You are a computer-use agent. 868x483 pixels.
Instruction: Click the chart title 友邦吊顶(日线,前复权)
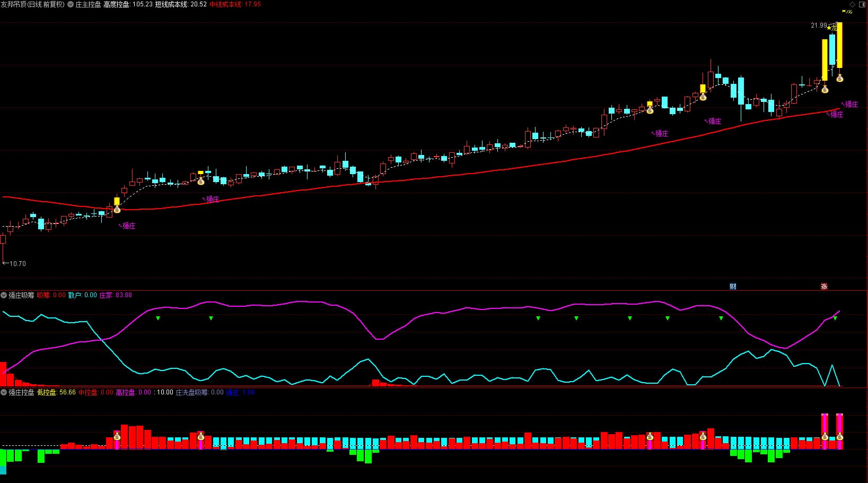[x=33, y=4]
